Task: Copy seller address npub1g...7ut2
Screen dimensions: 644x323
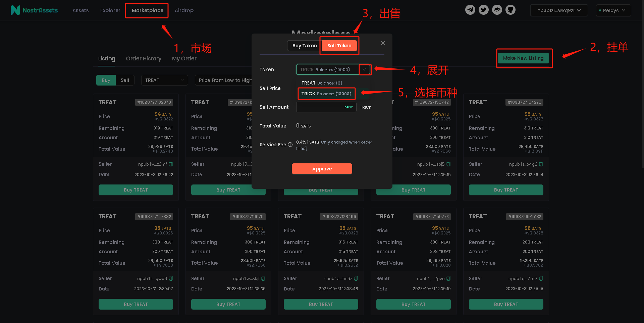Action: [541, 278]
